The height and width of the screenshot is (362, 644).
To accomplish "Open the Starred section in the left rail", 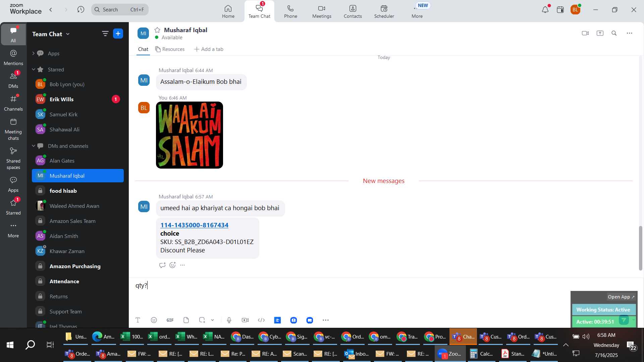I will coord(13,207).
